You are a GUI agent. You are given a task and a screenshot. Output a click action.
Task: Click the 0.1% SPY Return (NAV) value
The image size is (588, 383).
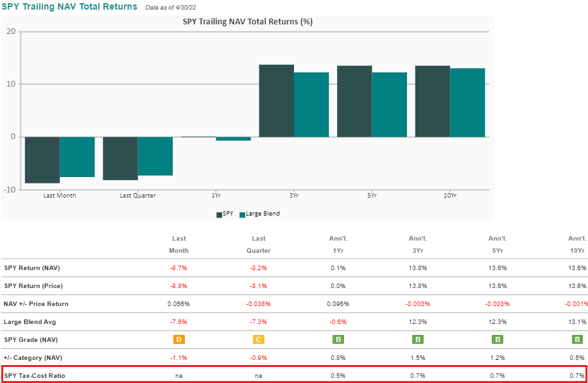coord(338,268)
